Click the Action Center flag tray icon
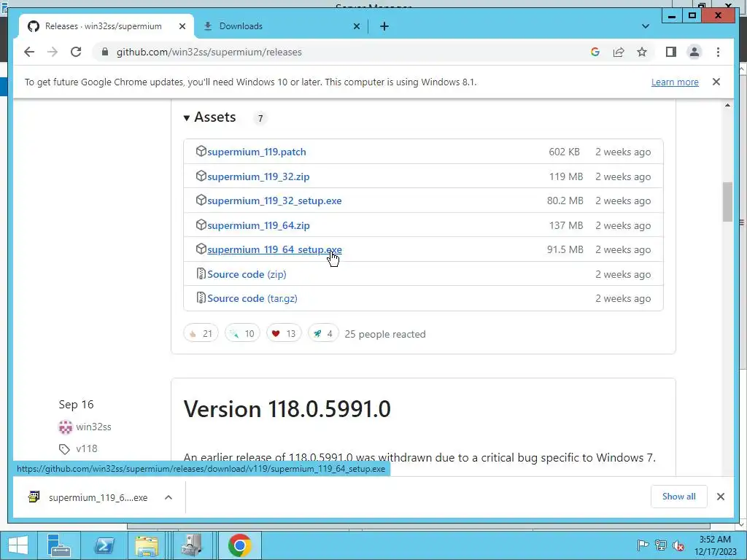This screenshot has height=560, width=747. [643, 545]
